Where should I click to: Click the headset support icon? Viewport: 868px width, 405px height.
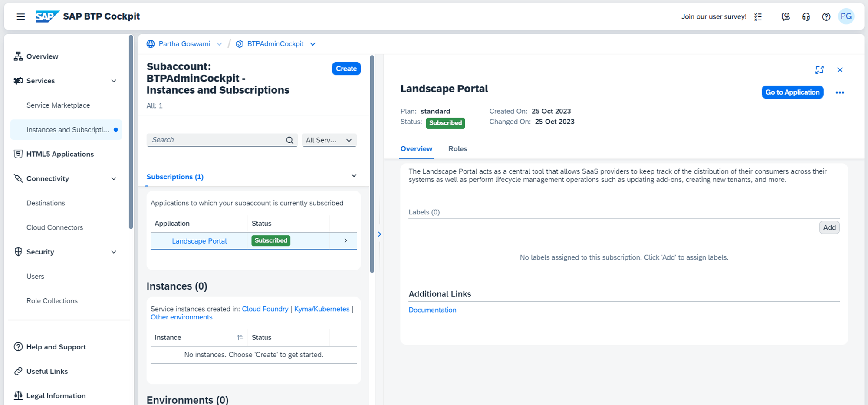click(806, 16)
